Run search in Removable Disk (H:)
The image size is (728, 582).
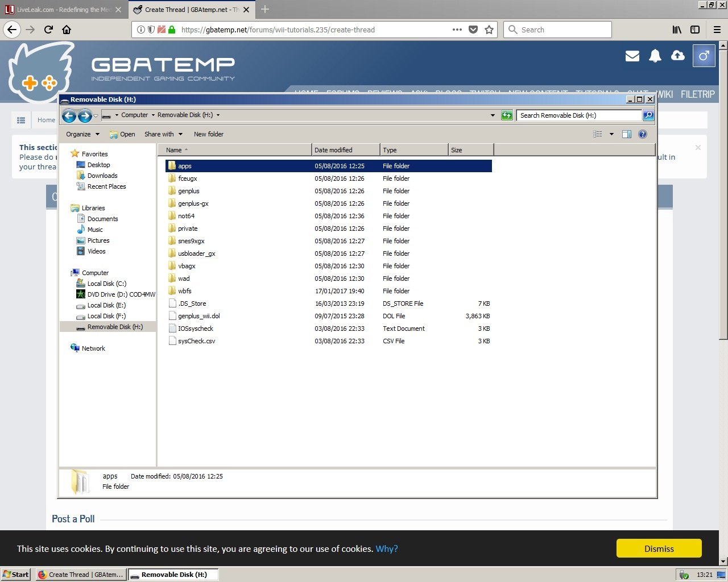pos(648,115)
